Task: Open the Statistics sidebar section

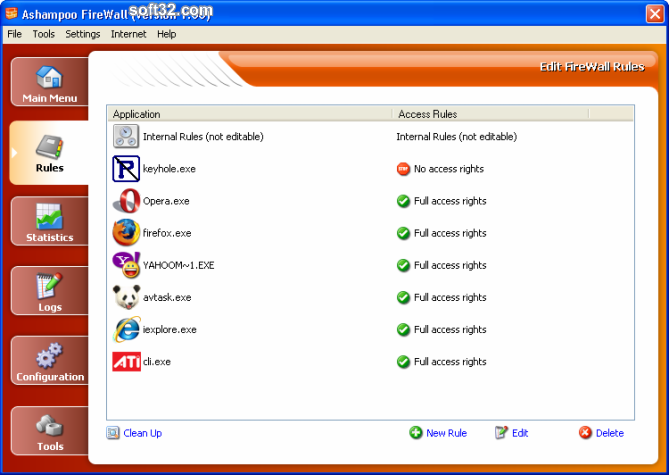Action: pyautogui.click(x=49, y=221)
